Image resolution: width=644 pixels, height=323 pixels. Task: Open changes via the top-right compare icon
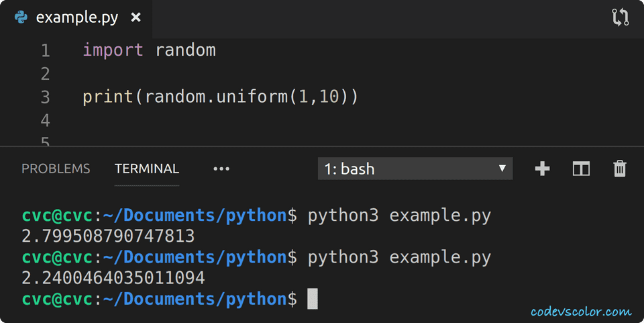621,17
